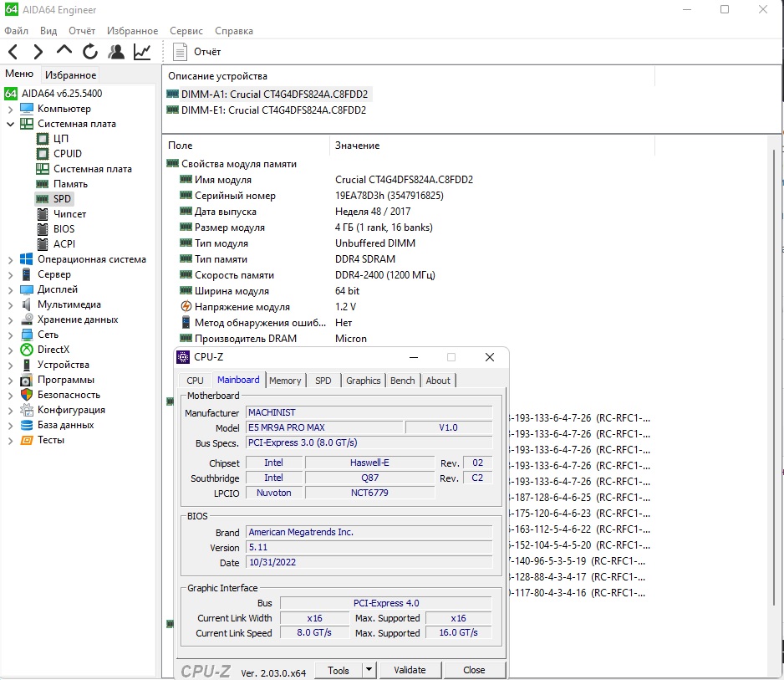The image size is (784, 680).
Task: Switch to the CPU-Z SPD tab
Action: point(323,381)
